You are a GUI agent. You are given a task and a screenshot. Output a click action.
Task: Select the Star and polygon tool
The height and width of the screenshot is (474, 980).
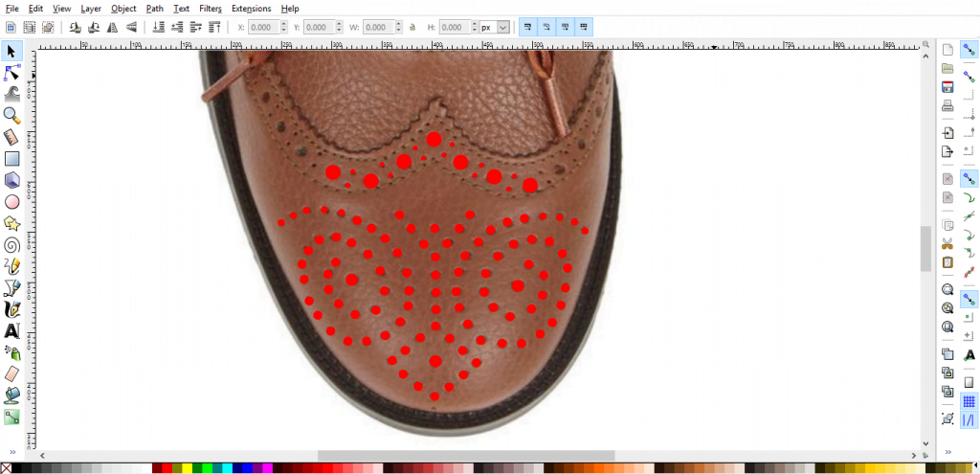[11, 223]
